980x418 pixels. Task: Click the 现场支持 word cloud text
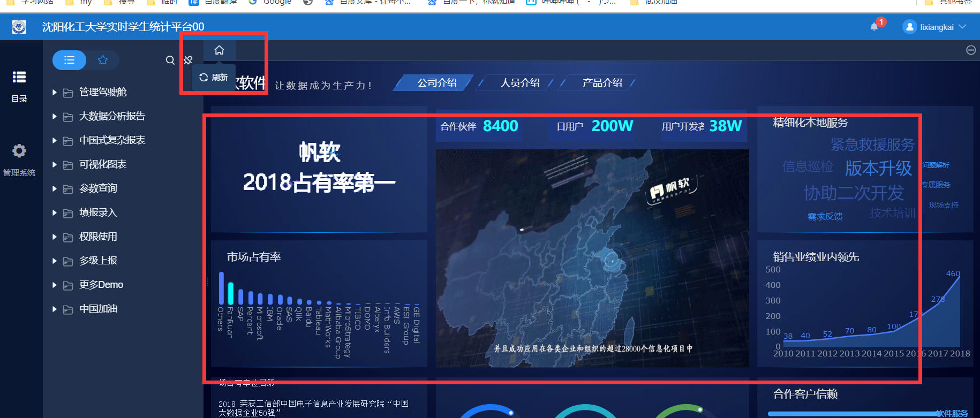(944, 205)
